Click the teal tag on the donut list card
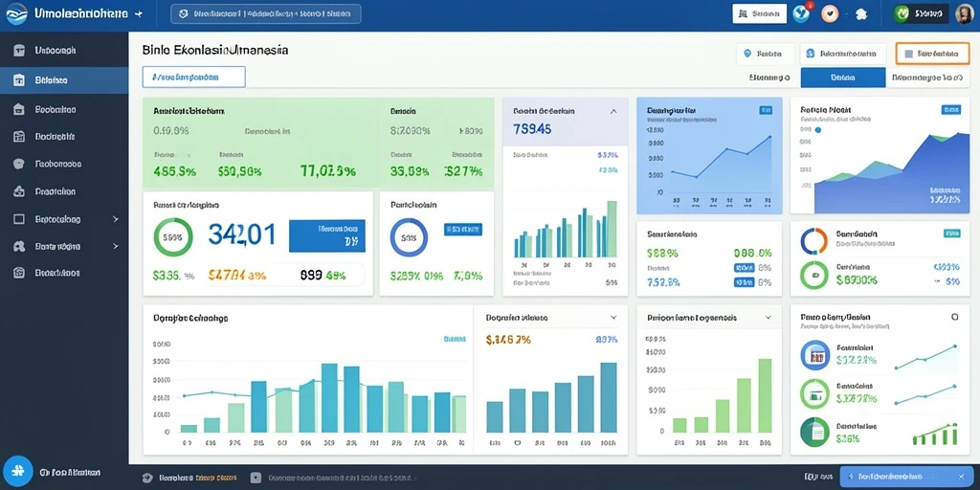This screenshot has width=980, height=490. [950, 234]
